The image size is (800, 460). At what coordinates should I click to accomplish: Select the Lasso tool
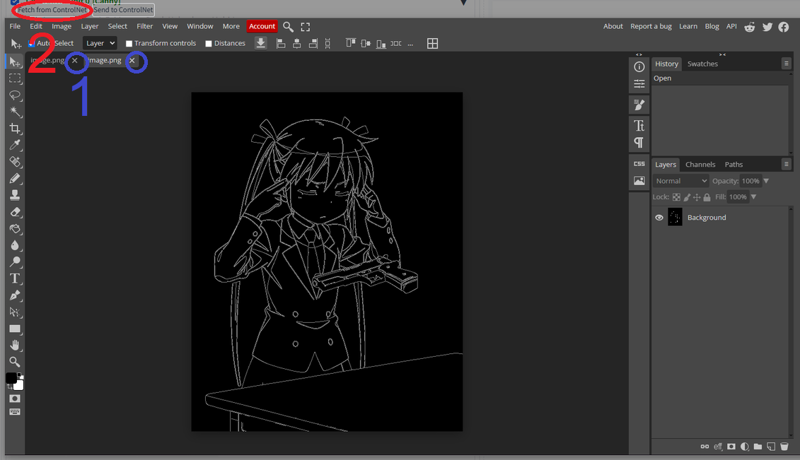click(x=15, y=95)
